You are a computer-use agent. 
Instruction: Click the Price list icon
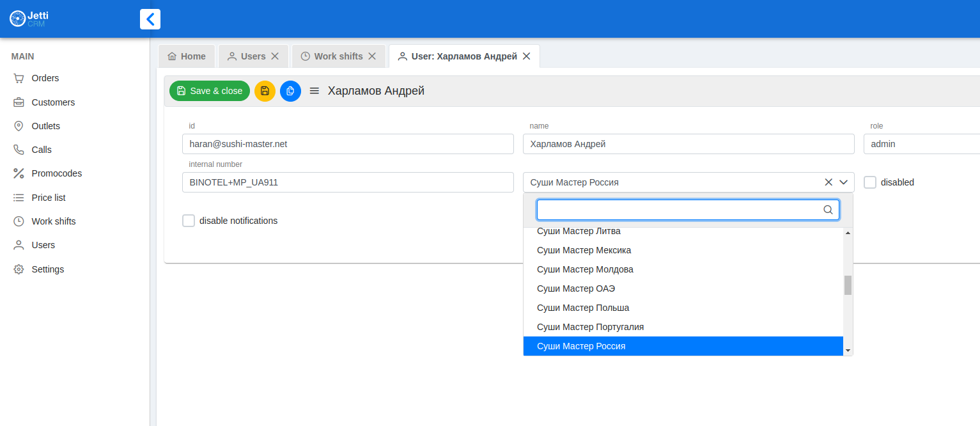pos(19,198)
